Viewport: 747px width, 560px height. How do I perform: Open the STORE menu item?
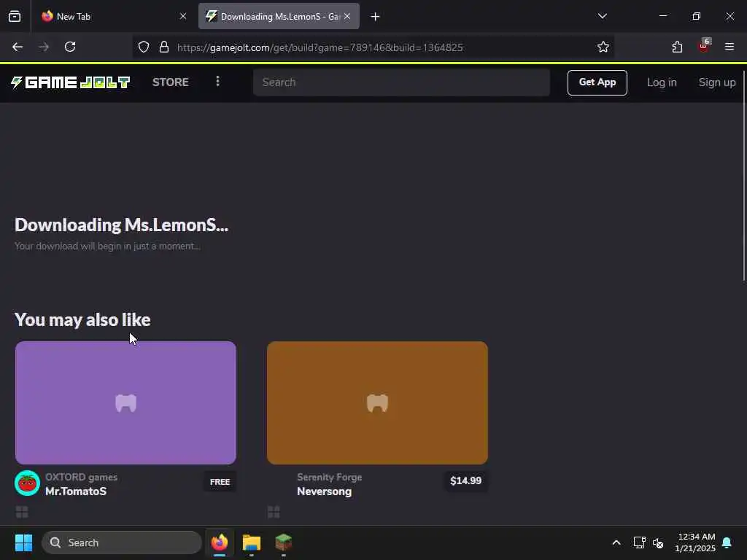(171, 82)
